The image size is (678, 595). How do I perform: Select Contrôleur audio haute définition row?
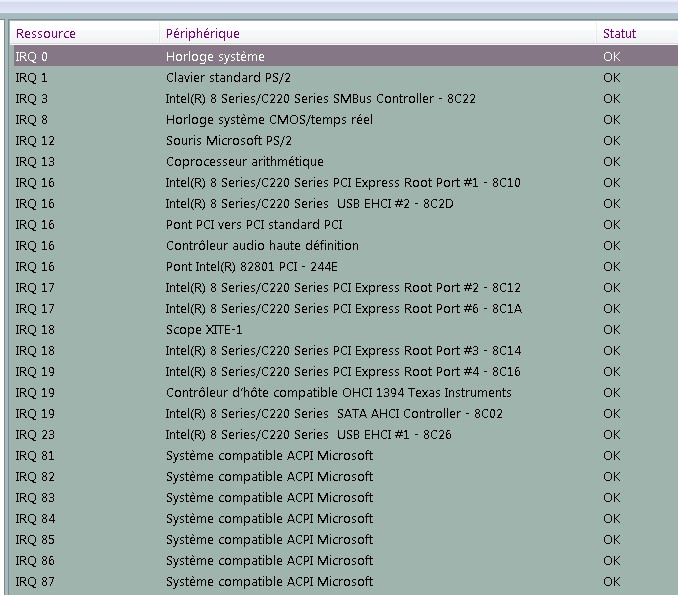click(x=262, y=246)
